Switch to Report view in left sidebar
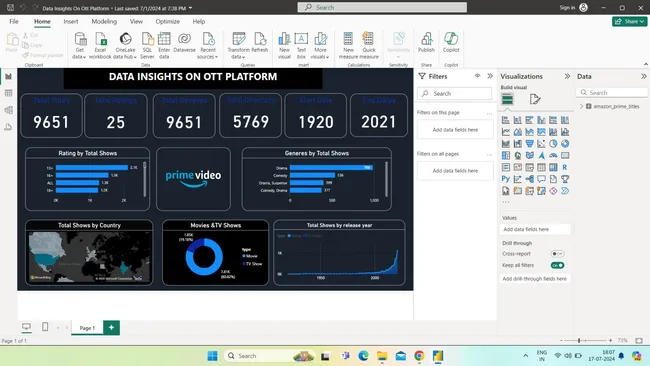650x366 pixels. pyautogui.click(x=8, y=76)
